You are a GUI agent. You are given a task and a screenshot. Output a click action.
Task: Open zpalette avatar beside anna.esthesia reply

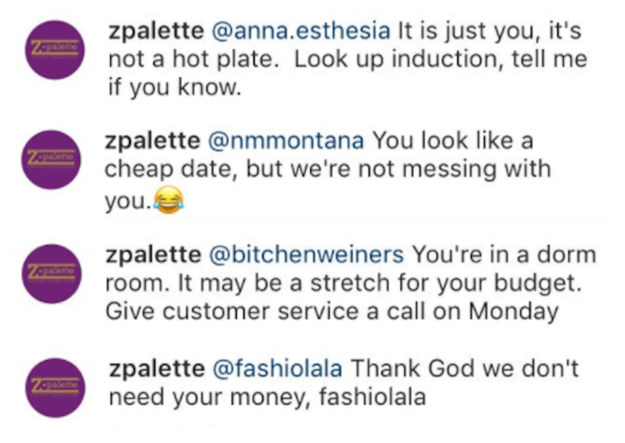click(x=55, y=50)
